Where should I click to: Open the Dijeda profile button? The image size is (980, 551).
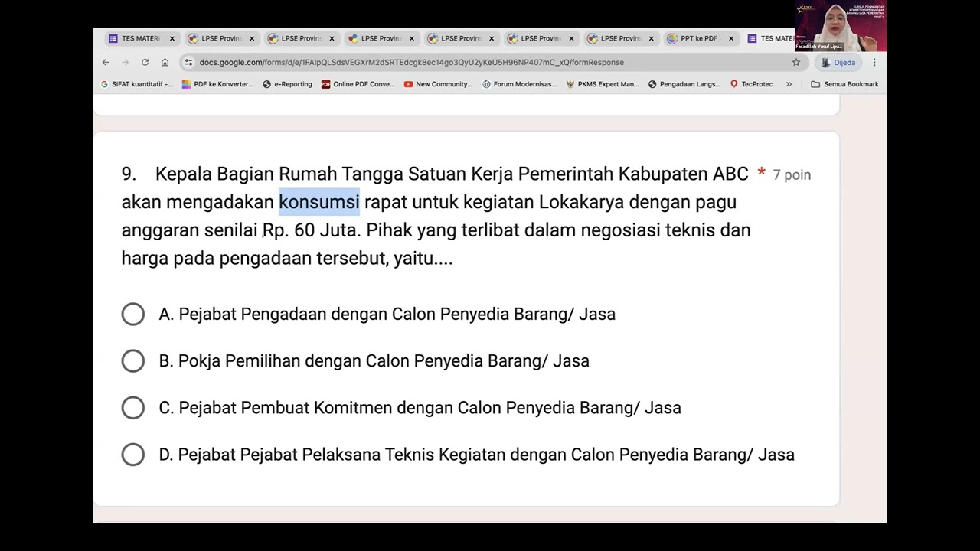(x=838, y=62)
